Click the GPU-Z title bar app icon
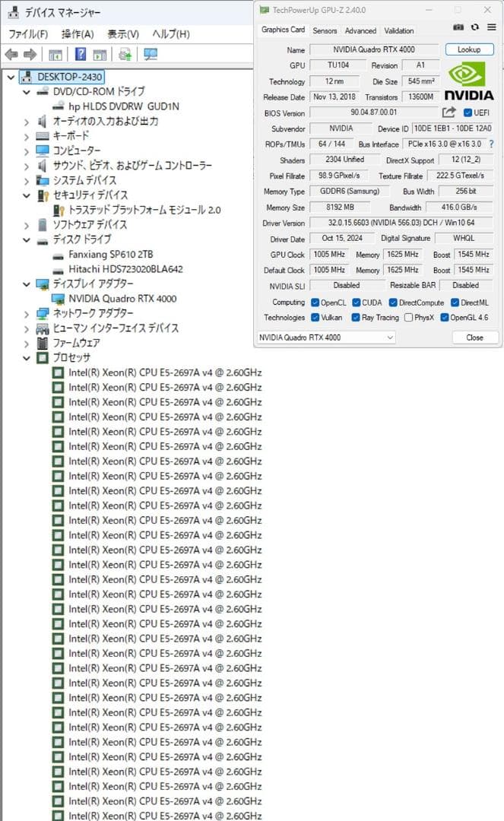Viewport: 504px width, 821px height. point(265,10)
